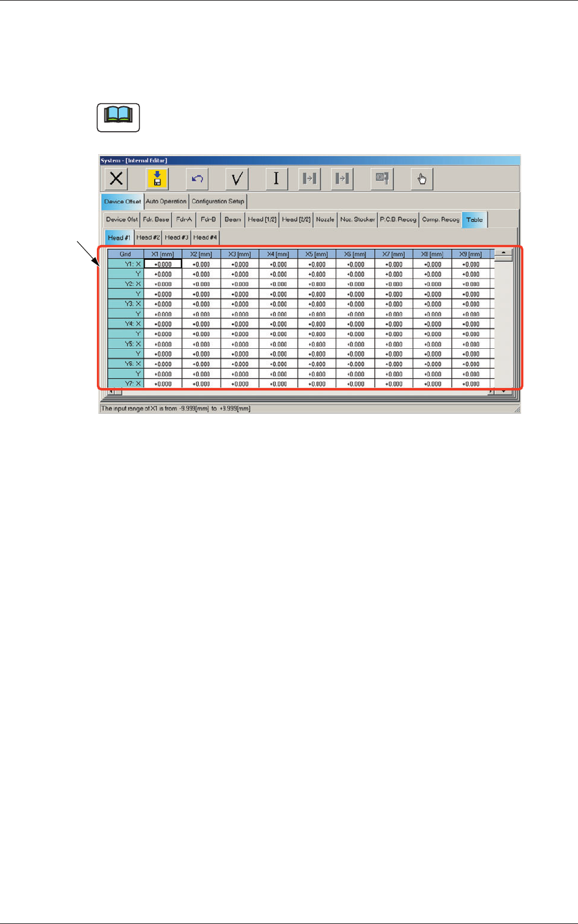Viewport: 578px width, 924px height.
Task: Click the X4 cell in row Y6: X
Action: pos(278,364)
